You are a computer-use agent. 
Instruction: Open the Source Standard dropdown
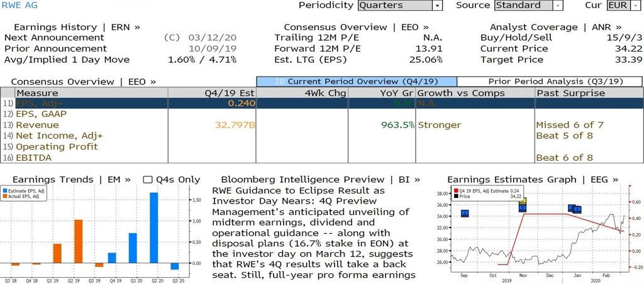coord(528,5)
